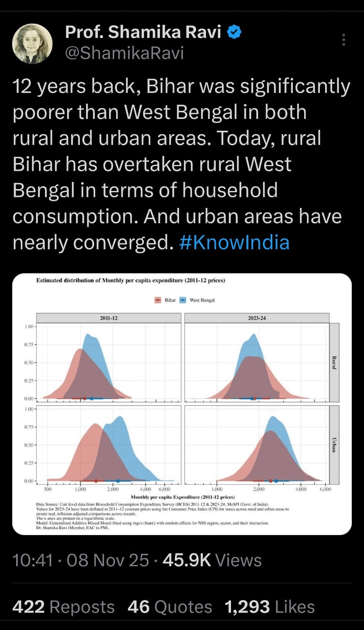364x630 pixels.
Task: Click the blue verified badge
Action: [235, 32]
